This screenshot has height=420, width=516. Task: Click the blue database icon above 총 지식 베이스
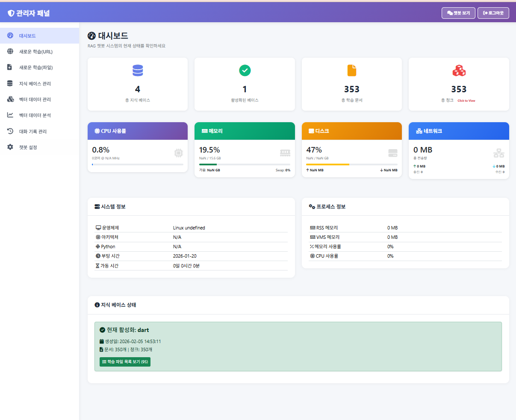(138, 70)
